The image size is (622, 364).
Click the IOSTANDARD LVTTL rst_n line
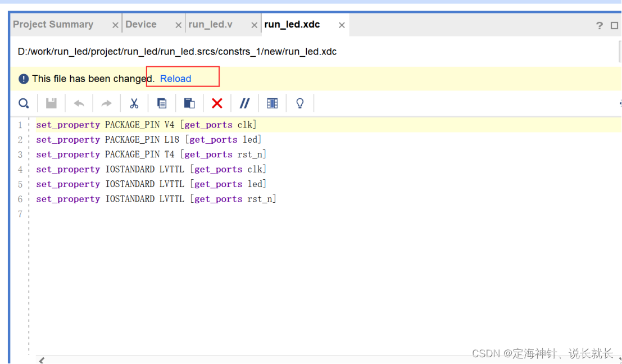(156, 199)
